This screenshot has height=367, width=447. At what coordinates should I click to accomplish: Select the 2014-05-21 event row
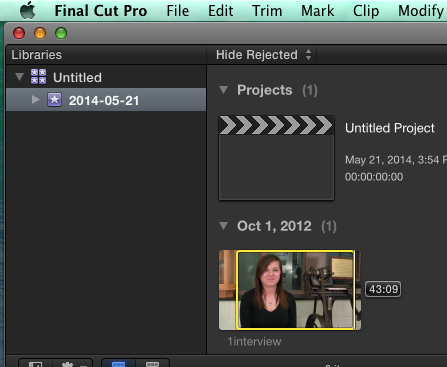pyautogui.click(x=106, y=100)
